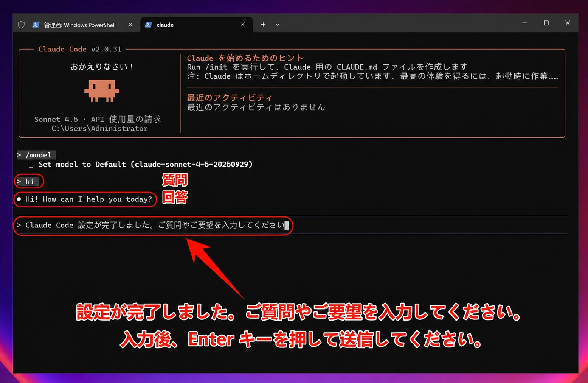
Task: Expand the new tab profile dropdown
Action: (x=278, y=25)
